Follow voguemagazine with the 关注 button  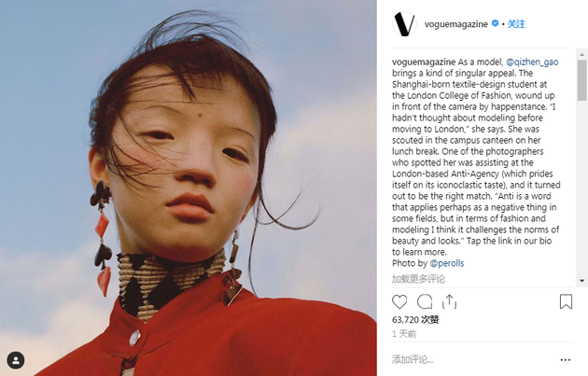click(516, 24)
